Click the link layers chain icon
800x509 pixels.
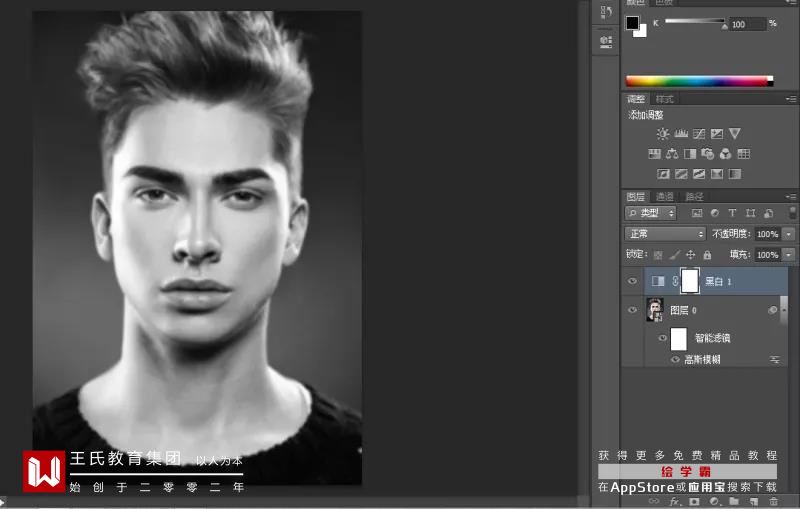[x=654, y=502]
